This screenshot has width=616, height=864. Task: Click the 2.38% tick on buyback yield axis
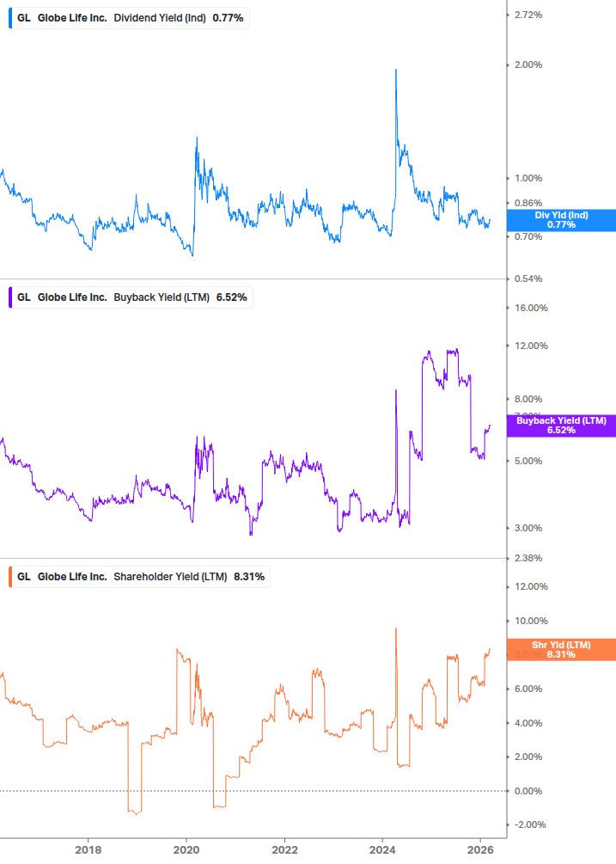pos(528,558)
